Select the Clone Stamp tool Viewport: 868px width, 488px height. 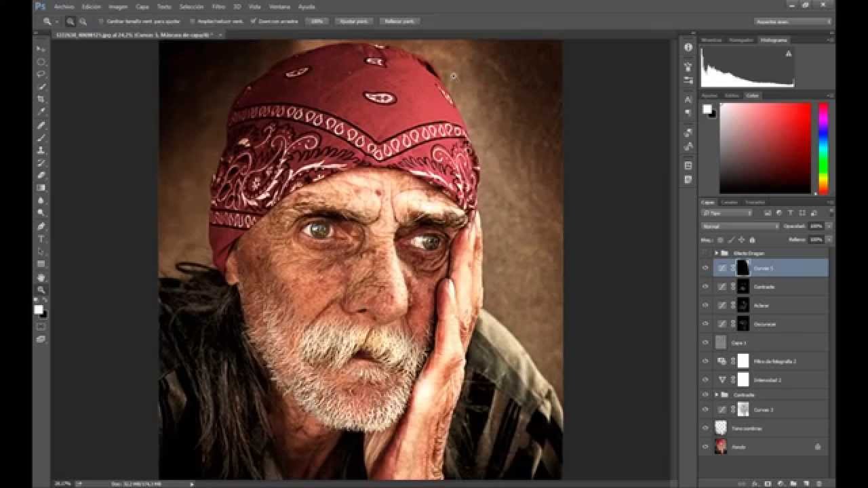[41, 150]
